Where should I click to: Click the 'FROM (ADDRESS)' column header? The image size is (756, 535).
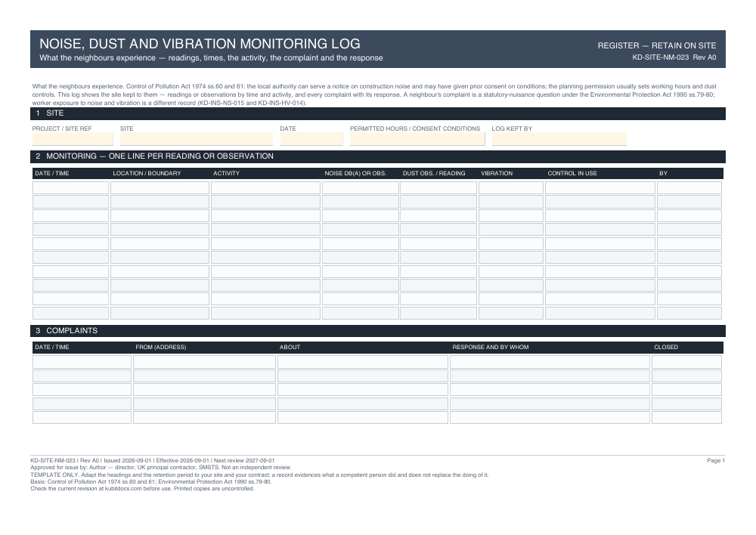(x=160, y=347)
